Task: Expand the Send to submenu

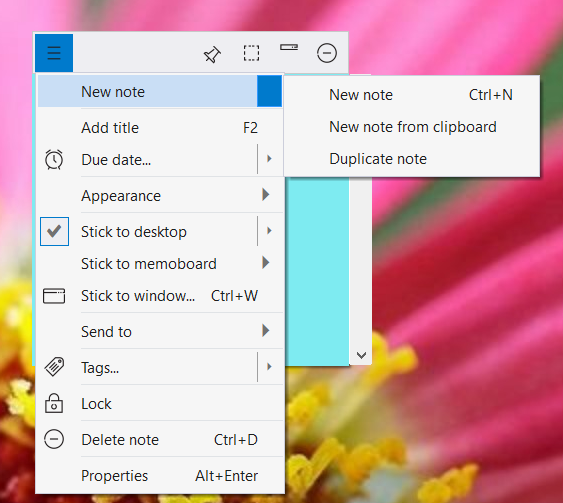Action: pos(266,331)
